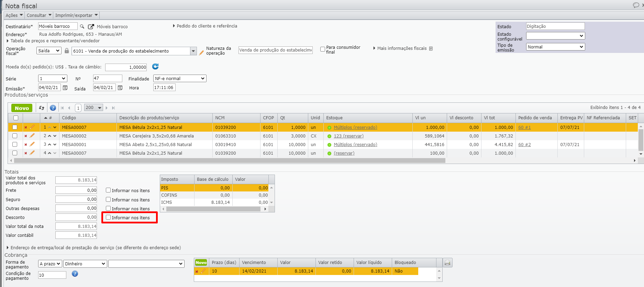Image resolution: width=644 pixels, height=287 pixels.
Task: Click the blue help icon in products toolbar
Action: coord(53,108)
